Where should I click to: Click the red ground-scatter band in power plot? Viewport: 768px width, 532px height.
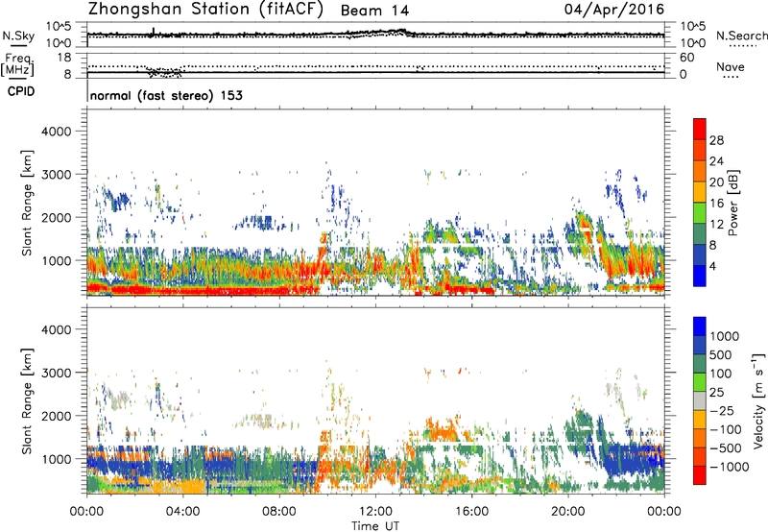click(205, 290)
